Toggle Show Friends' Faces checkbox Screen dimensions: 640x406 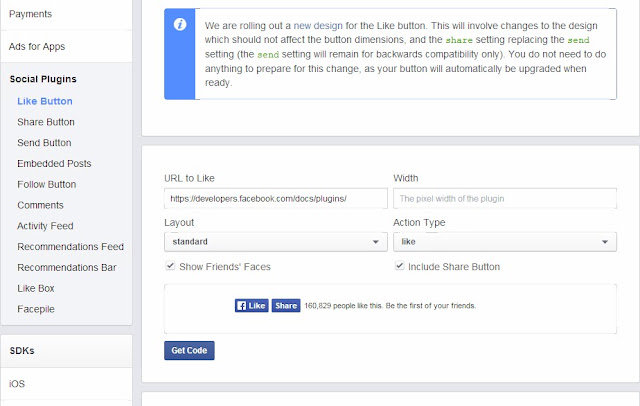tap(170, 266)
